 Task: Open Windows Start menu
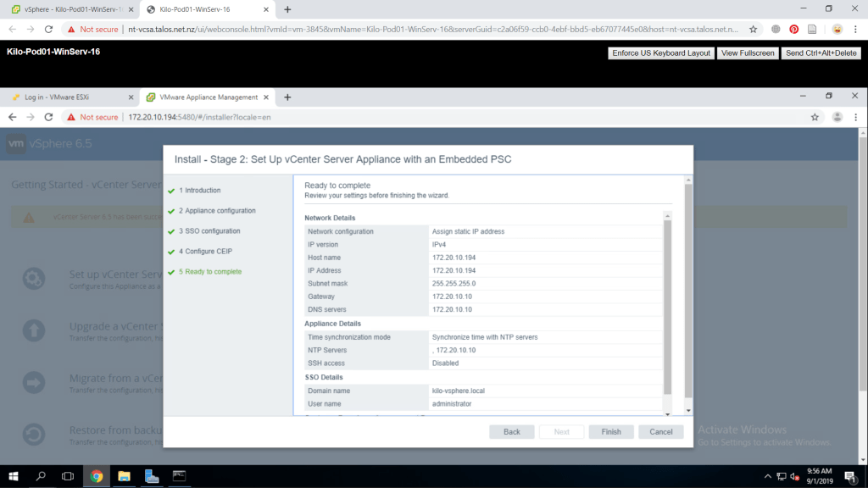coord(14,476)
